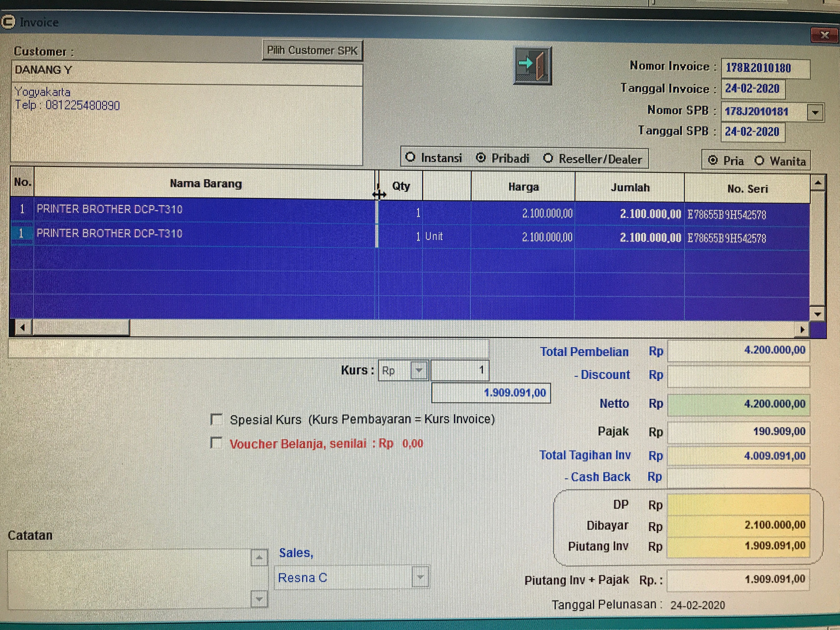Click the Nama Barang column header
The height and width of the screenshot is (630, 840).
205,184
